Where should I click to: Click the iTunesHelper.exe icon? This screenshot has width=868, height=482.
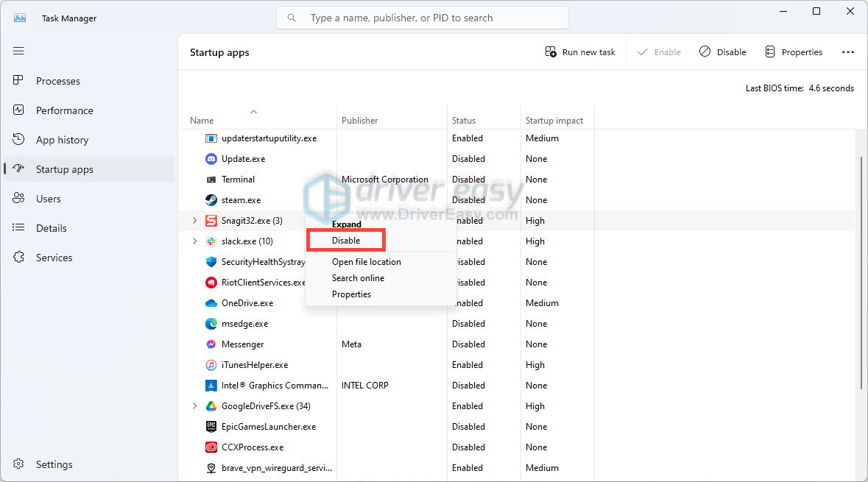pyautogui.click(x=211, y=365)
